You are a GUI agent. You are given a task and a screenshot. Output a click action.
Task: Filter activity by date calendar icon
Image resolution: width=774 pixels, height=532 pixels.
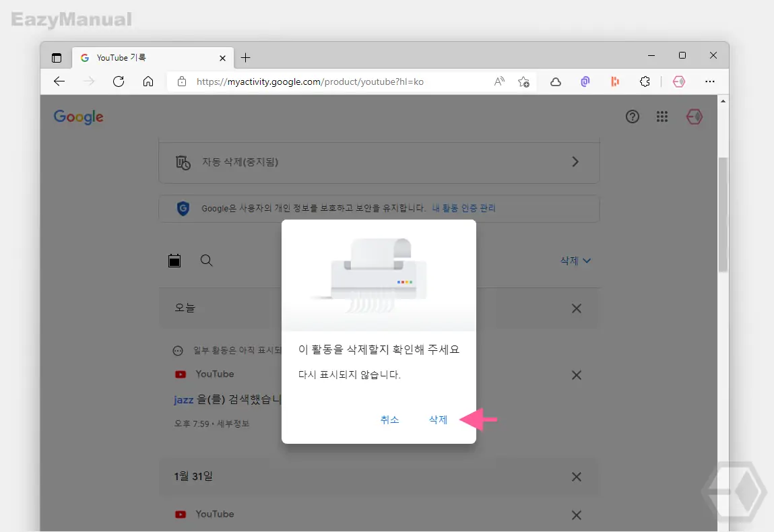click(x=174, y=261)
